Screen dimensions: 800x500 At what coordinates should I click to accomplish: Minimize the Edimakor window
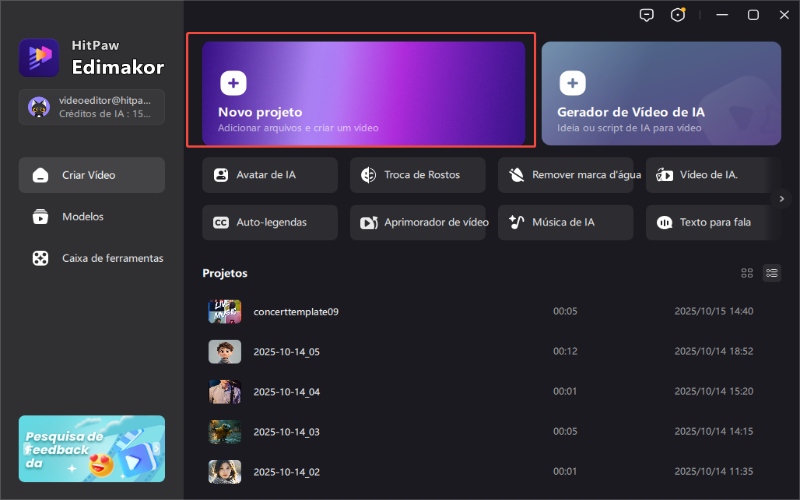(722, 15)
